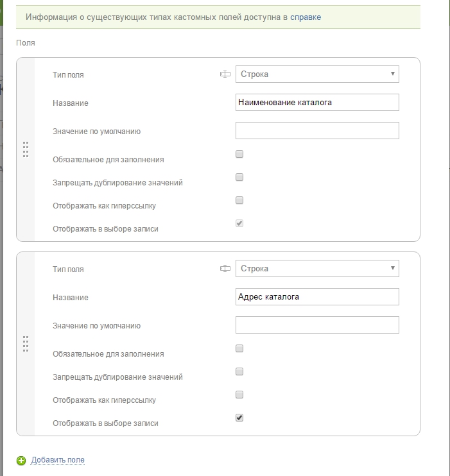Click the field type icon beside the second Строка dropdown

tap(225, 269)
